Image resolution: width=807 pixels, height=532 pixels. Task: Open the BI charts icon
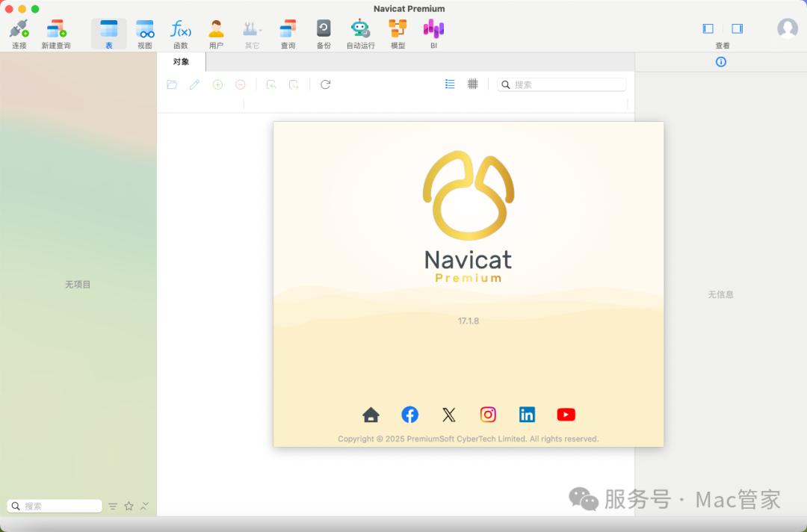(x=433, y=30)
